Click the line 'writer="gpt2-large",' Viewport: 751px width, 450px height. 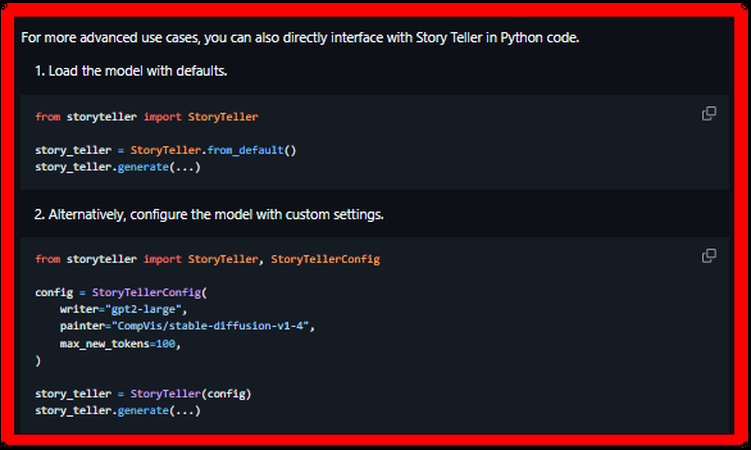click(124, 309)
